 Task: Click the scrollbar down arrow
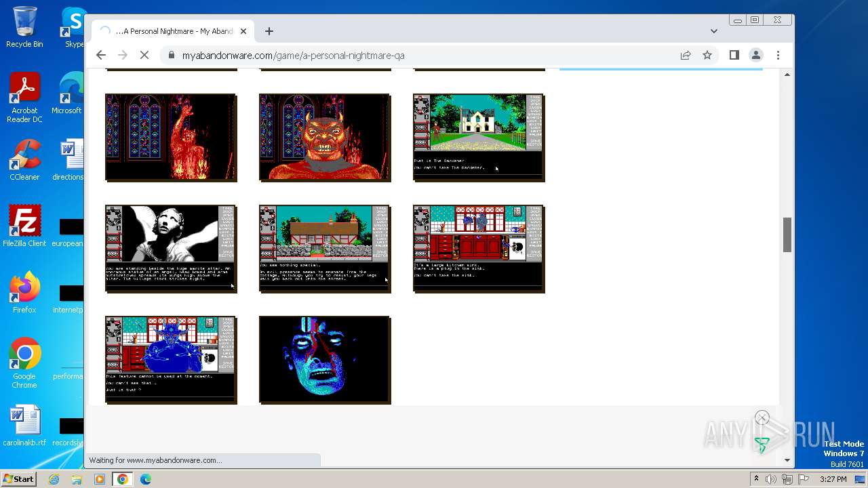click(787, 460)
